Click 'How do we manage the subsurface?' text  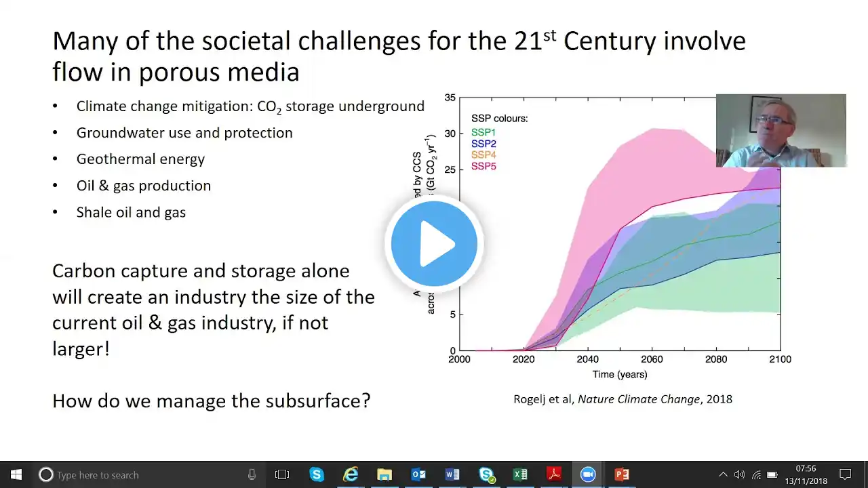(212, 401)
